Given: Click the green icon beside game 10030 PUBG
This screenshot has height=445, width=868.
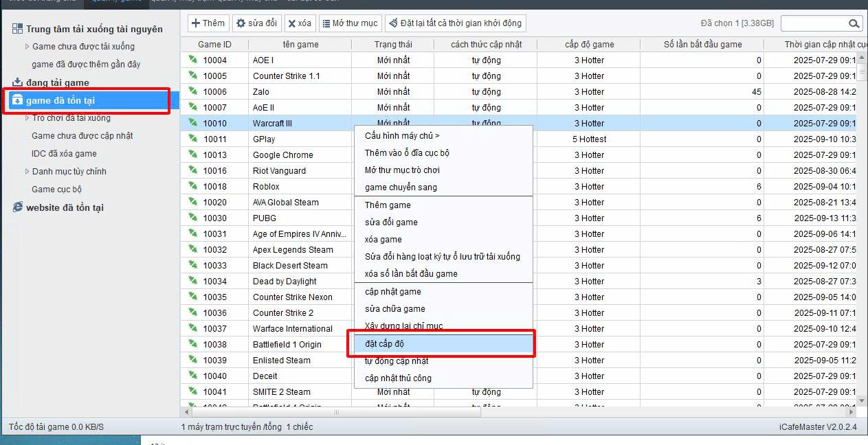Looking at the screenshot, I should pyautogui.click(x=193, y=218).
